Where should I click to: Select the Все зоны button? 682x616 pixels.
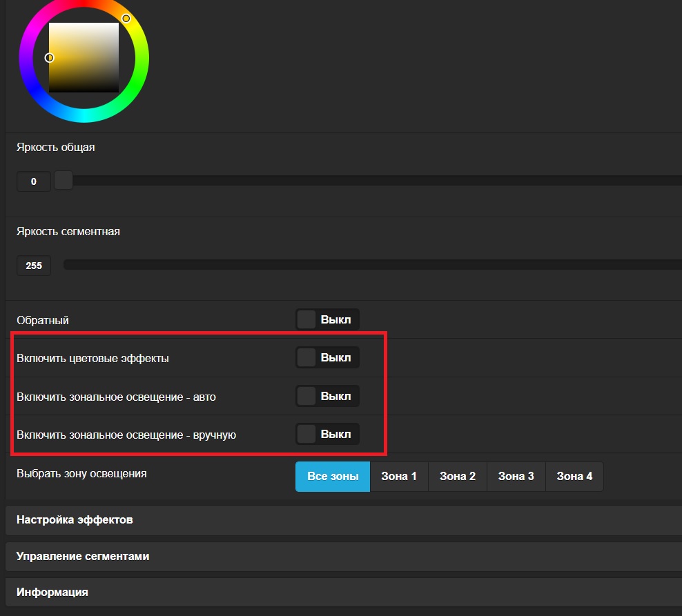pos(333,477)
